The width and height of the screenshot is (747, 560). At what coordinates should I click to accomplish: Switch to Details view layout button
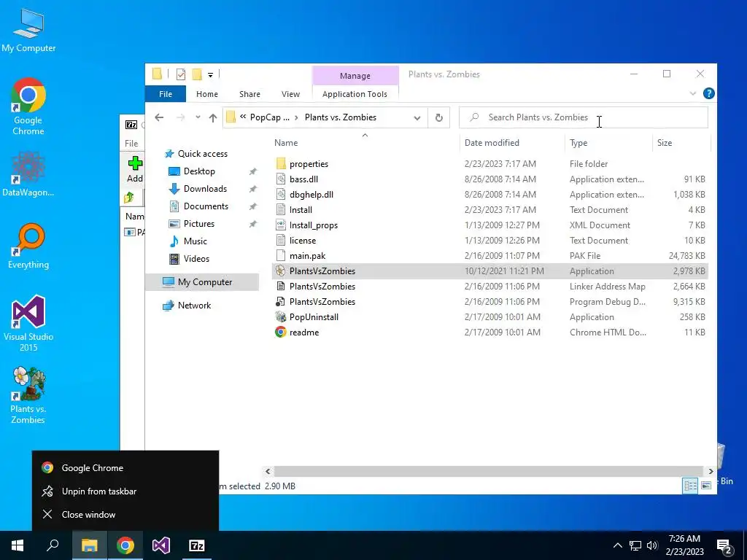coord(690,486)
